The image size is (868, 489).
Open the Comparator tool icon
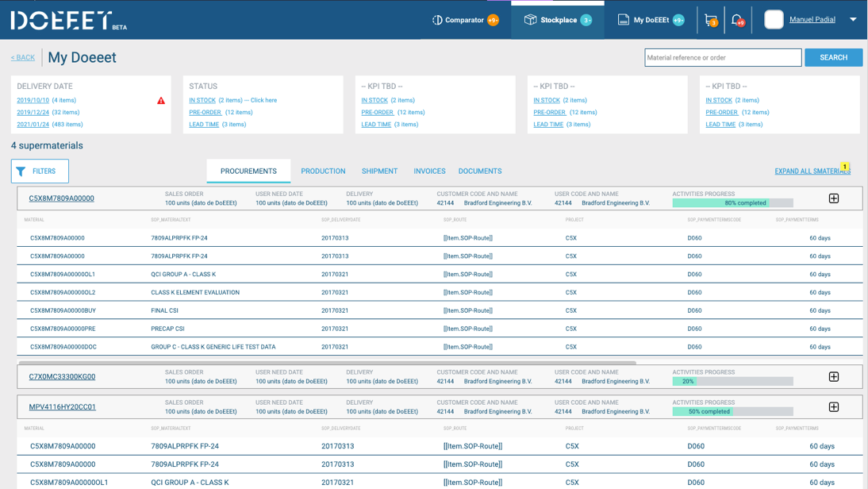437,20
